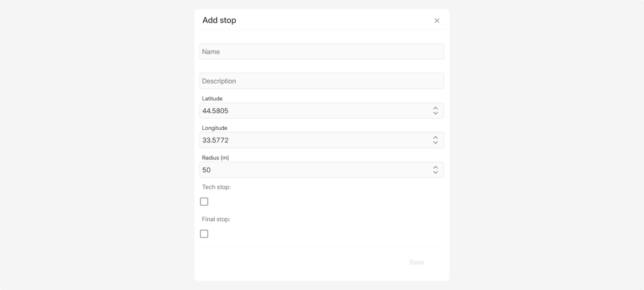
Task: Click the Radius (m) label
Action: [x=215, y=158]
